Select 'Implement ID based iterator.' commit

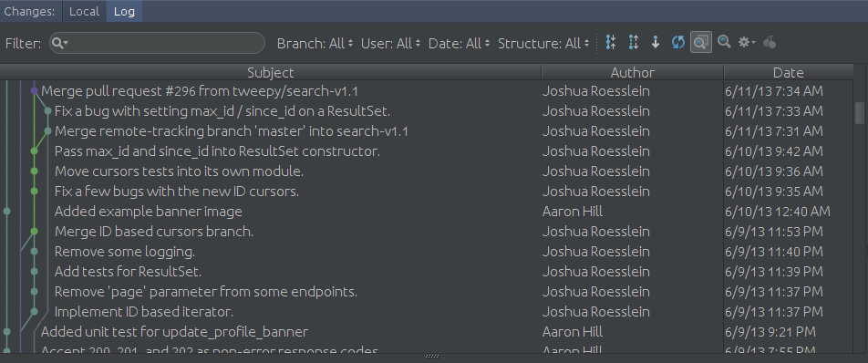click(x=144, y=312)
